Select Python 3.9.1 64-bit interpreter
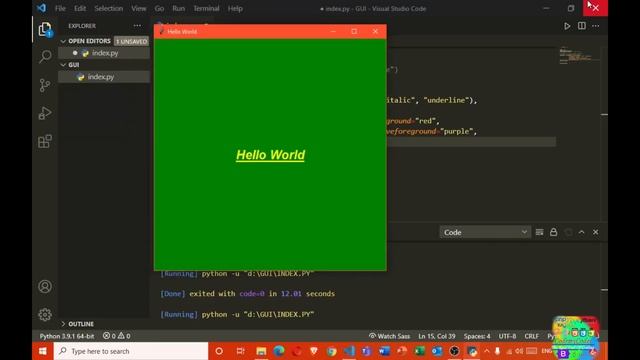The height and width of the screenshot is (360, 640). click(x=67, y=336)
